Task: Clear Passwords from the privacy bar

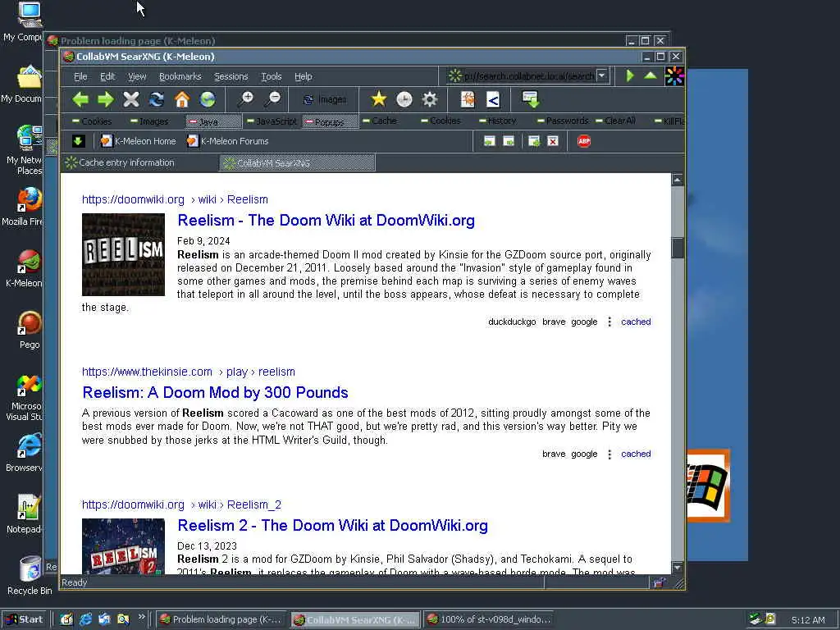Action: coord(563,121)
